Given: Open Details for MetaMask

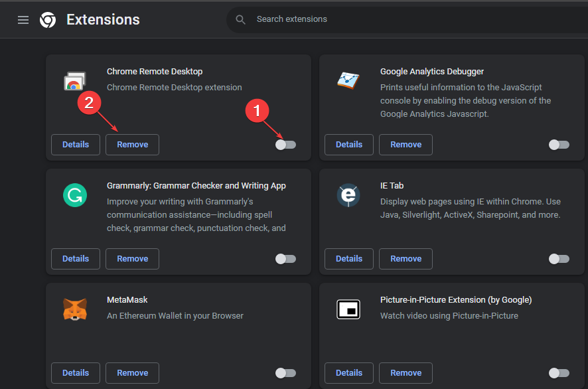Looking at the screenshot, I should 76,373.
